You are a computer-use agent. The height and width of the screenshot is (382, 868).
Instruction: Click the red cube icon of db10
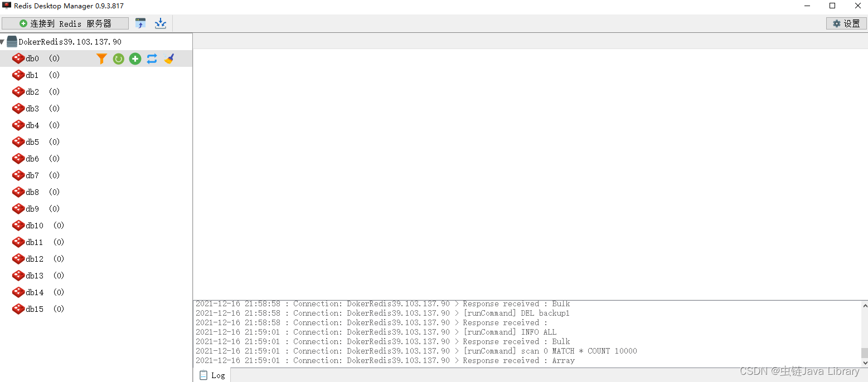coord(18,226)
